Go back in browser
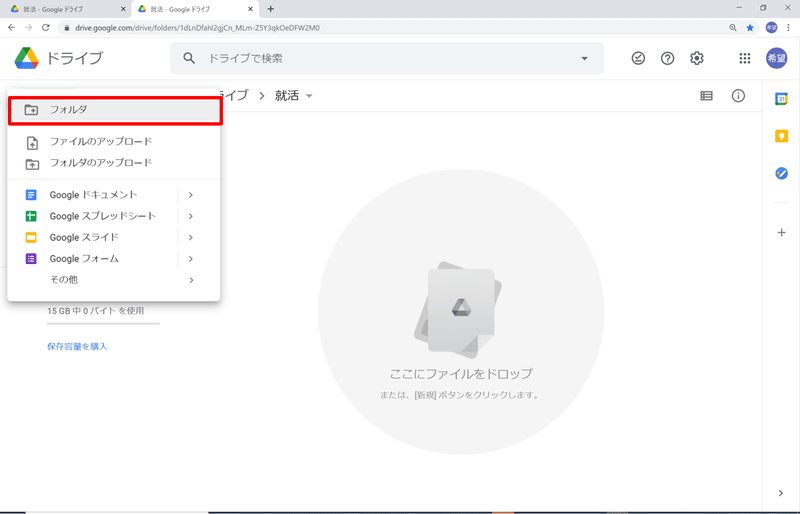The width and height of the screenshot is (800, 514). click(12, 28)
